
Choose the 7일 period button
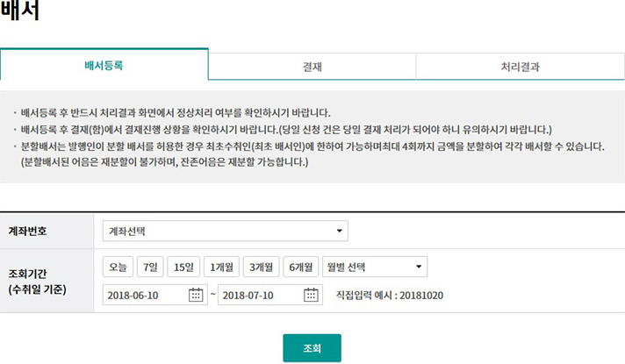pos(152,267)
